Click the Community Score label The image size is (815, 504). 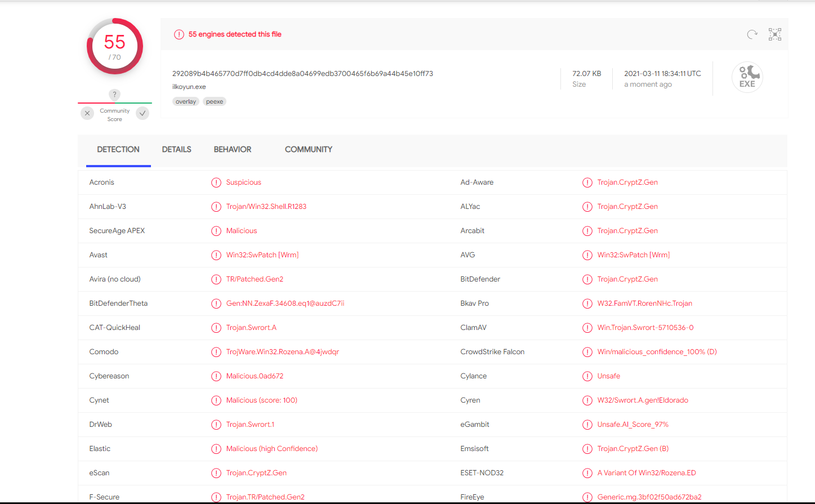point(115,115)
